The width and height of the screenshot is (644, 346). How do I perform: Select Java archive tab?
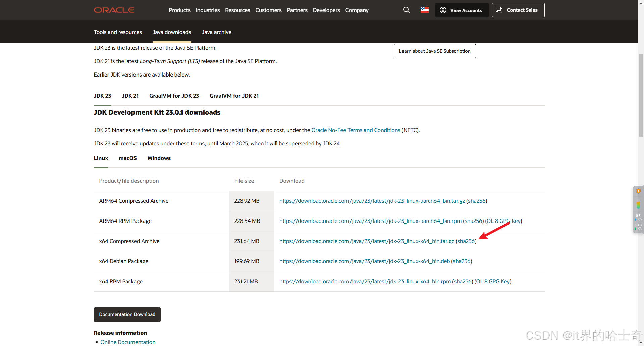(216, 32)
